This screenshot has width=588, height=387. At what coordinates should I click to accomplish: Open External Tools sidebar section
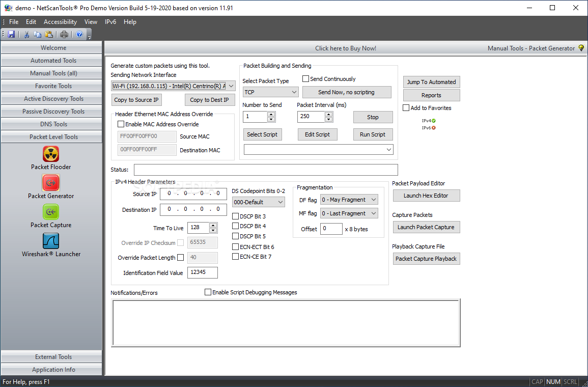(x=51, y=356)
